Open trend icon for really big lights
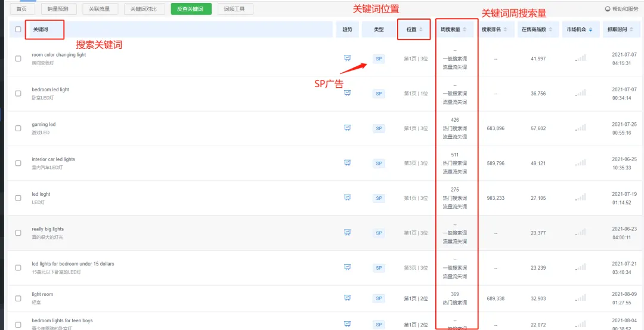 click(x=347, y=232)
